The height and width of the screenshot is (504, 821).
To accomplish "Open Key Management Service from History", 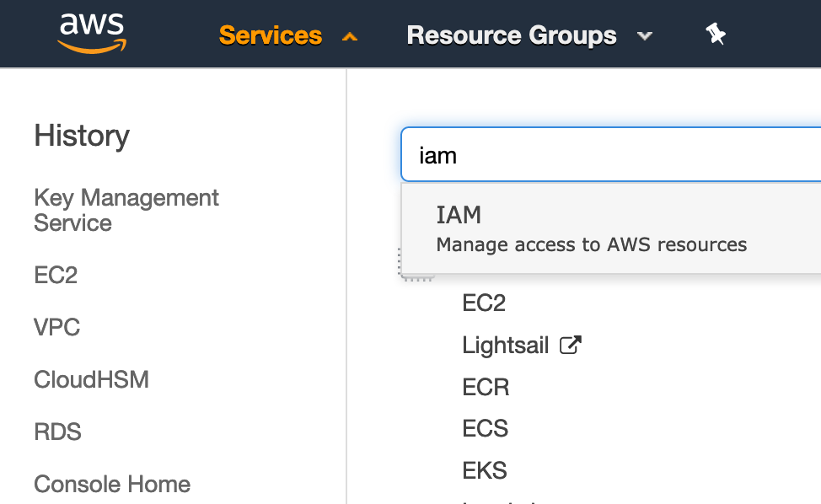I will pos(126,210).
